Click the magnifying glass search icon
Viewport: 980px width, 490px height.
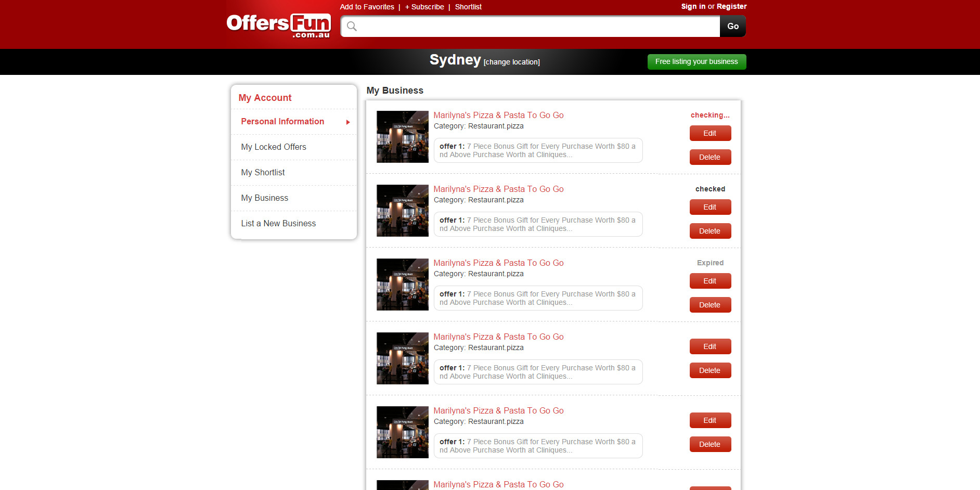coord(352,27)
